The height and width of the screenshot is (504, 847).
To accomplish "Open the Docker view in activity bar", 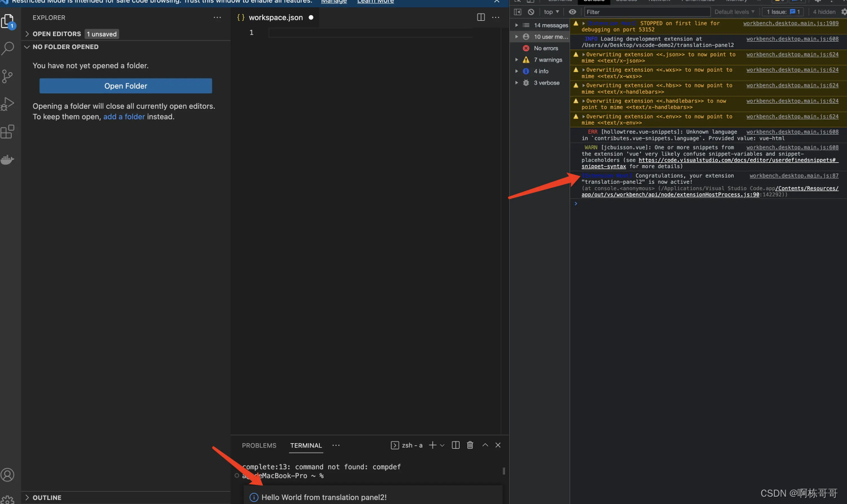I will [x=8, y=160].
